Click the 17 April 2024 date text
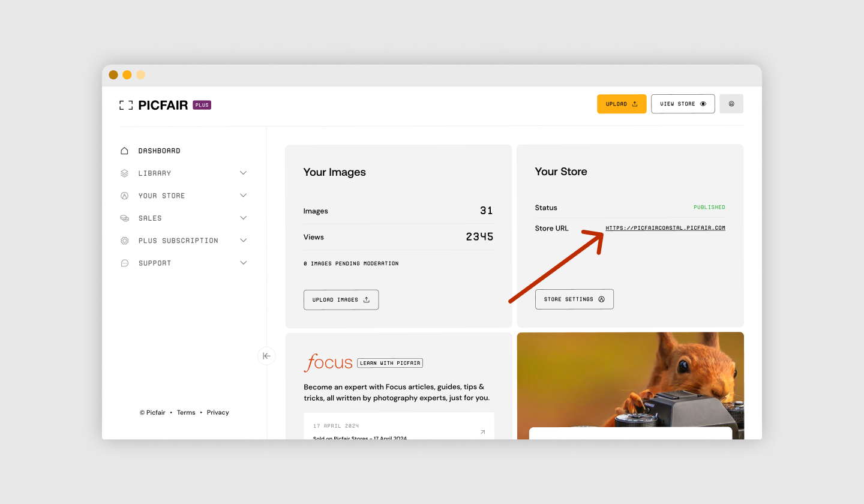The image size is (864, 504). (x=336, y=426)
